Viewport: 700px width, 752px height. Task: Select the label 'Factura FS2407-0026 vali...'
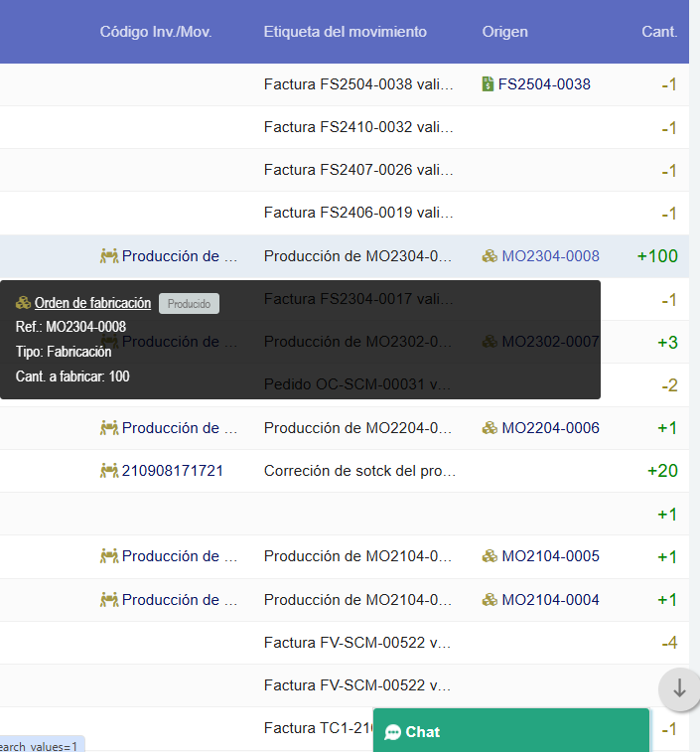(358, 170)
